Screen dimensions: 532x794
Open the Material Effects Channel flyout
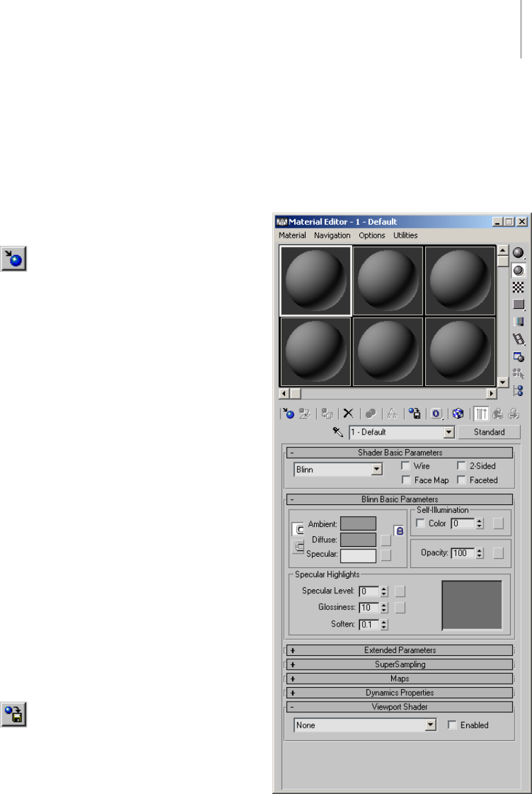click(436, 414)
